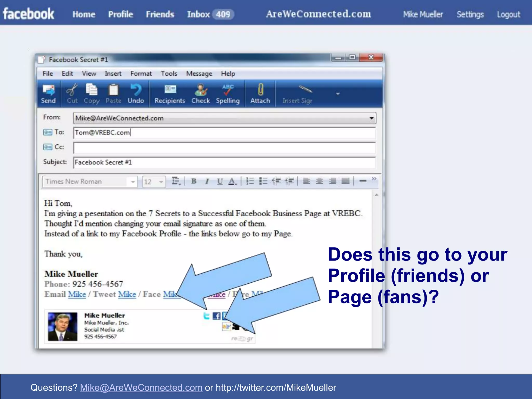This screenshot has height=399, width=532.
Task: Open the Format menu
Action: (141, 74)
